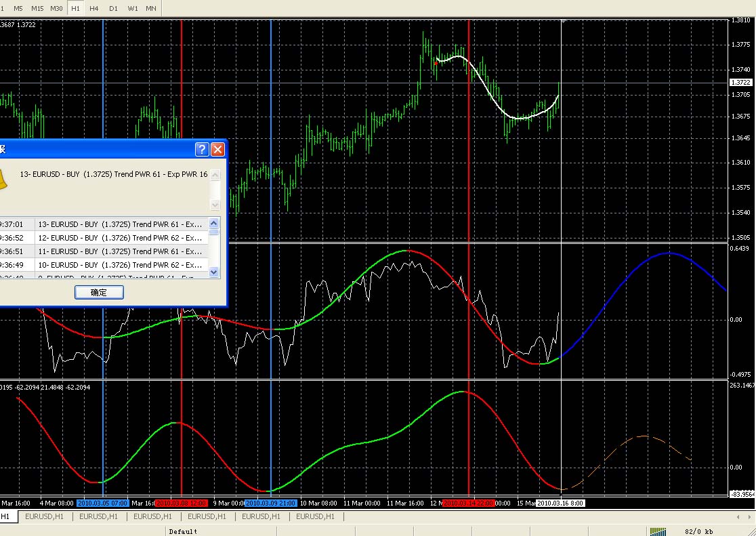Click alert message scroll down arrow

tap(215, 205)
